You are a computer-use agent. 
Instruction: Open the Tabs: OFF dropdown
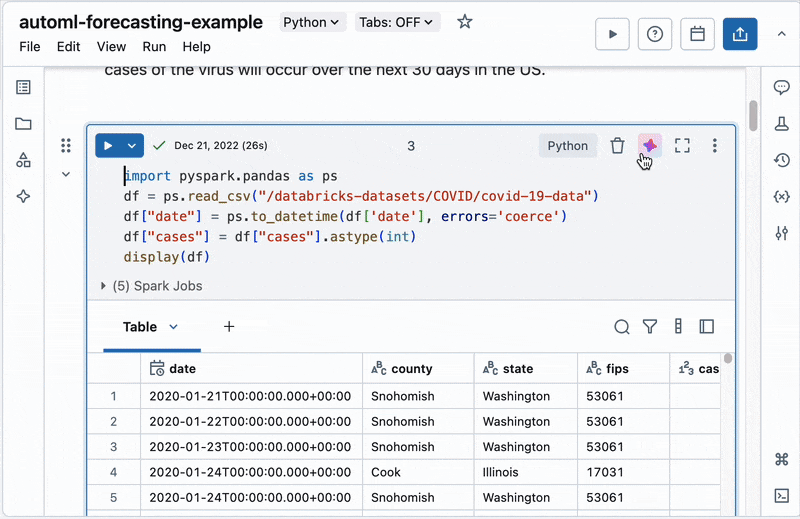pos(397,22)
